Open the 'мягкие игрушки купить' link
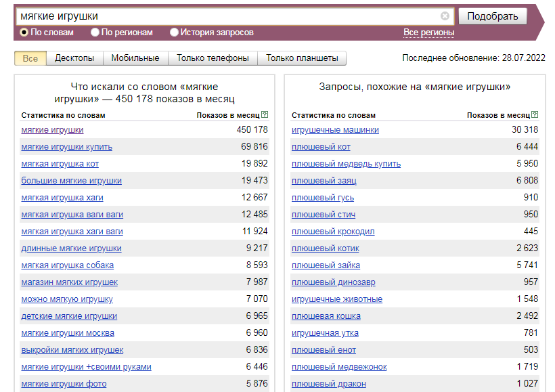This screenshot has height=392, width=555. 66,147
